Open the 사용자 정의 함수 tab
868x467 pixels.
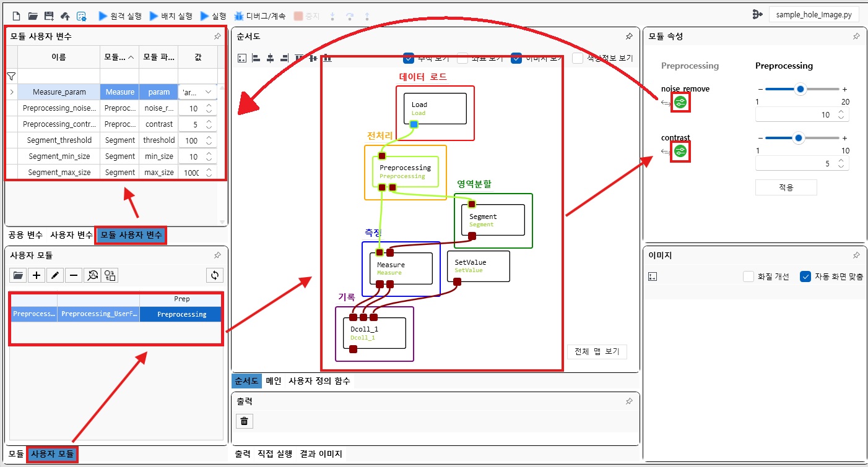pyautogui.click(x=319, y=381)
